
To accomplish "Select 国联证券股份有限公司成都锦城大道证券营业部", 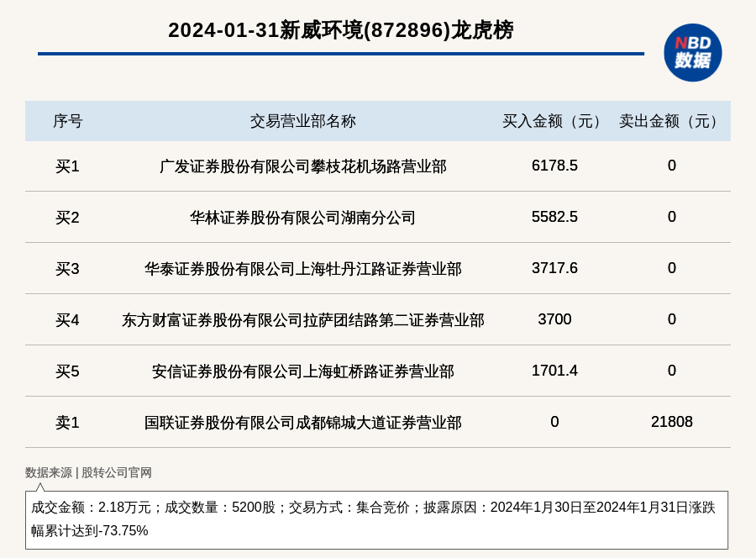I will (x=302, y=423).
